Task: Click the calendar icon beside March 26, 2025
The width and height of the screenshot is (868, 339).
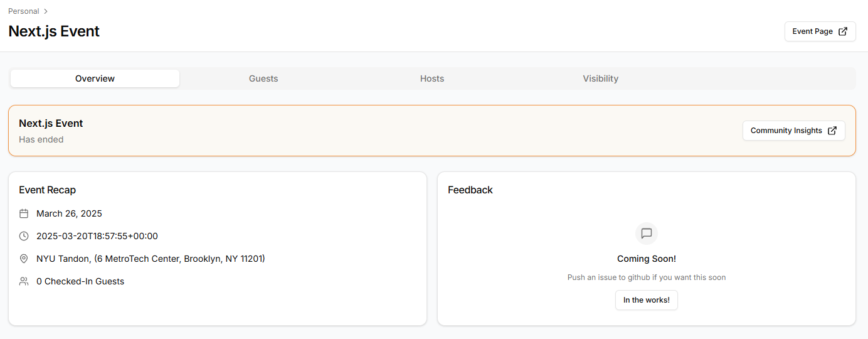Action: pos(24,213)
